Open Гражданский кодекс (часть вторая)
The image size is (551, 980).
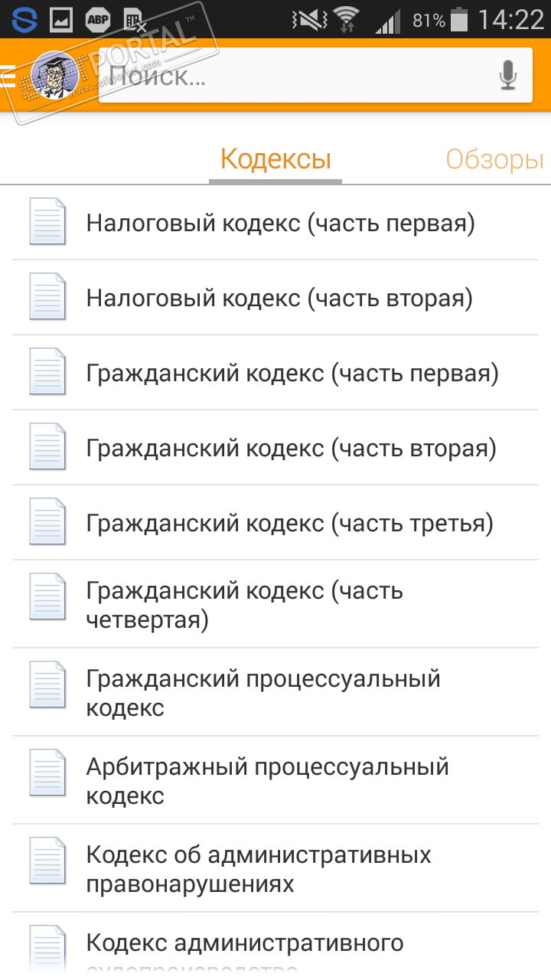291,448
